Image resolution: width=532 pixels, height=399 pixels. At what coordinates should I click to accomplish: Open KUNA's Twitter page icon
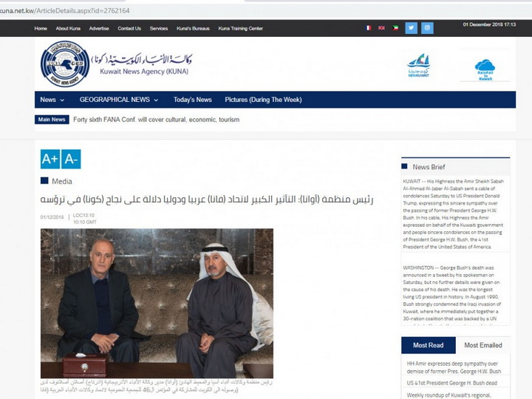pyautogui.click(x=412, y=28)
